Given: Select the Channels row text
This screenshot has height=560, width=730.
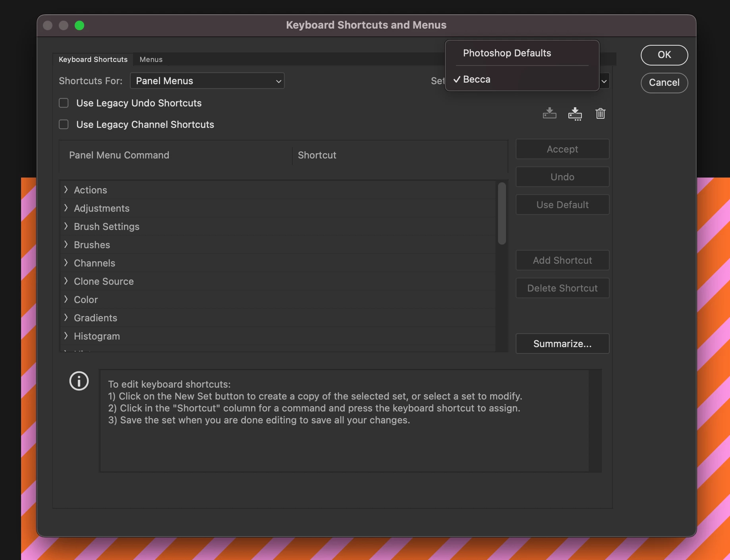Looking at the screenshot, I should click(x=95, y=263).
